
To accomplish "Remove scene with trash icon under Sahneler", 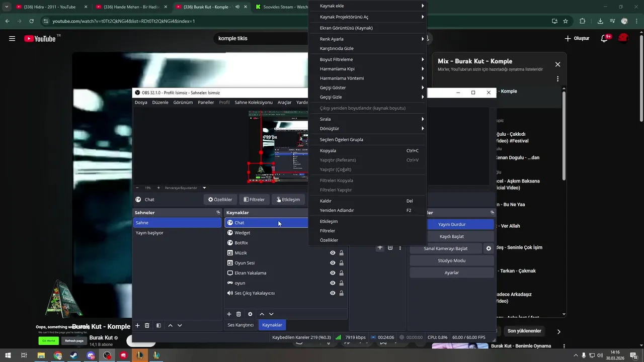I will click(147, 325).
